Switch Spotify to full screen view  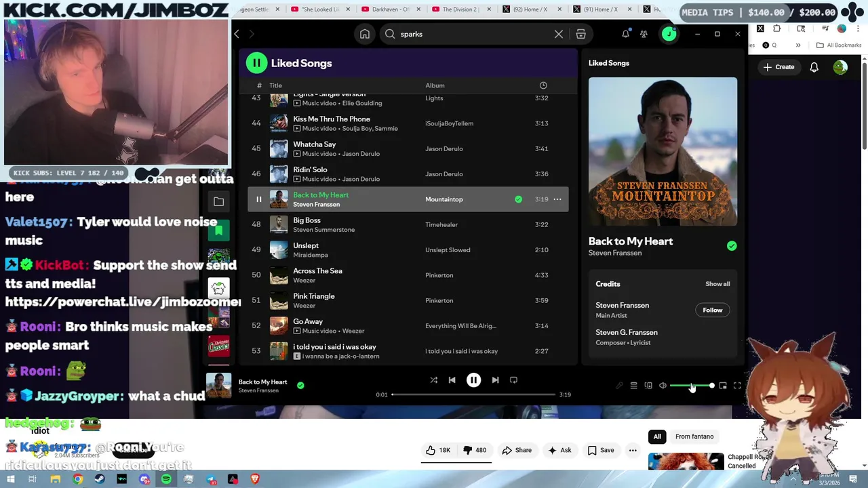click(x=737, y=386)
